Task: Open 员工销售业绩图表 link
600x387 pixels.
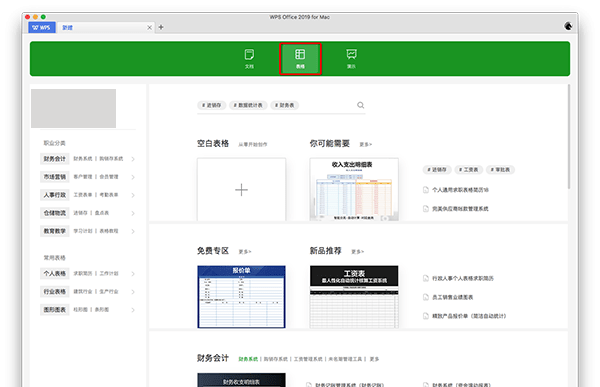Action: pyautogui.click(x=453, y=297)
